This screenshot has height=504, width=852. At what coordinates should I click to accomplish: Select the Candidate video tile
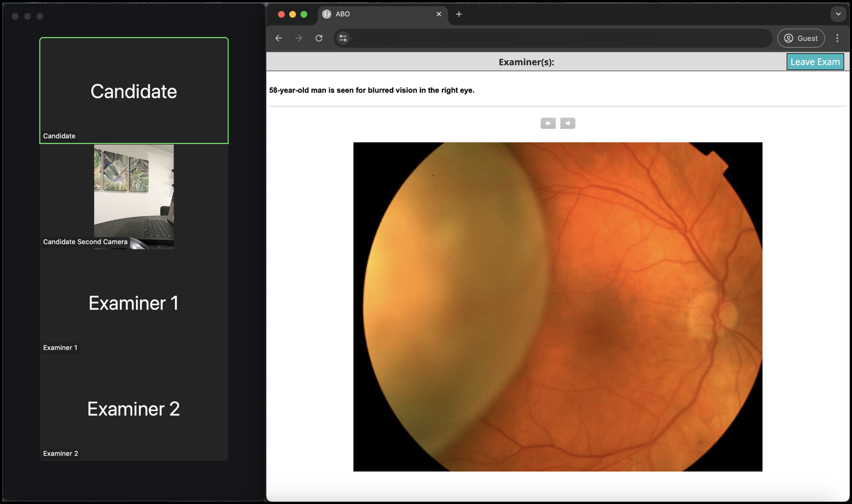[x=134, y=91]
